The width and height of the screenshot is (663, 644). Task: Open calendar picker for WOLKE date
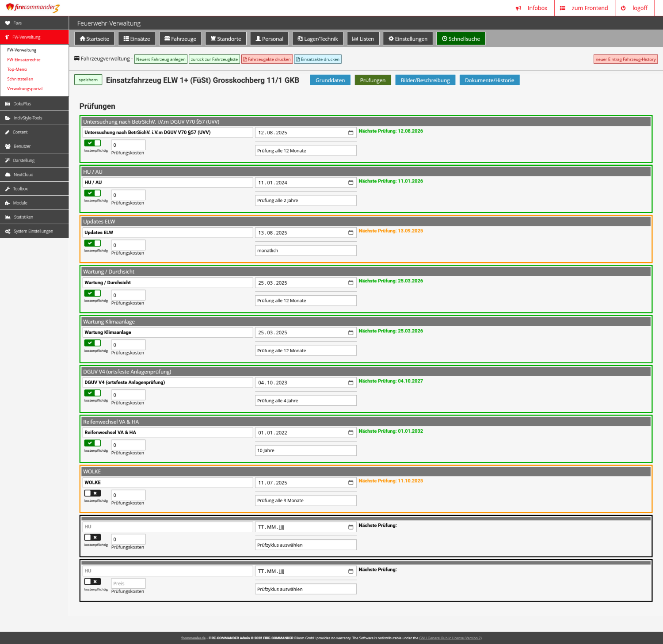pyautogui.click(x=351, y=483)
